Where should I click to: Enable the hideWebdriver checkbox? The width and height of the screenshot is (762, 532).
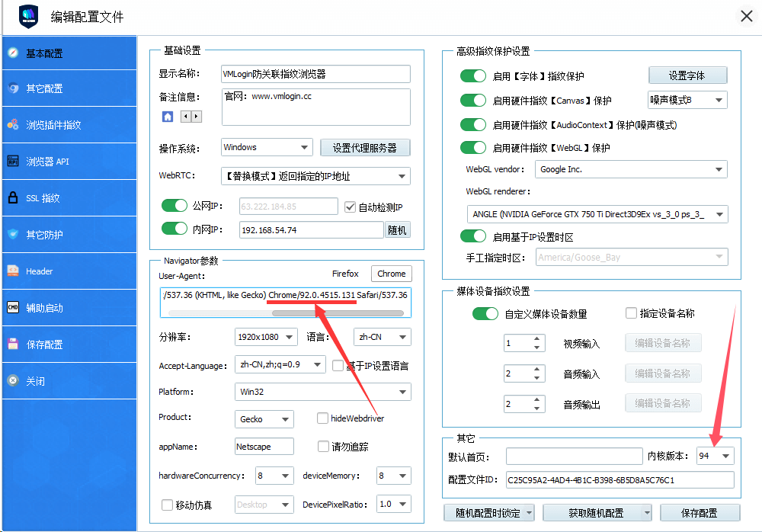click(x=322, y=418)
